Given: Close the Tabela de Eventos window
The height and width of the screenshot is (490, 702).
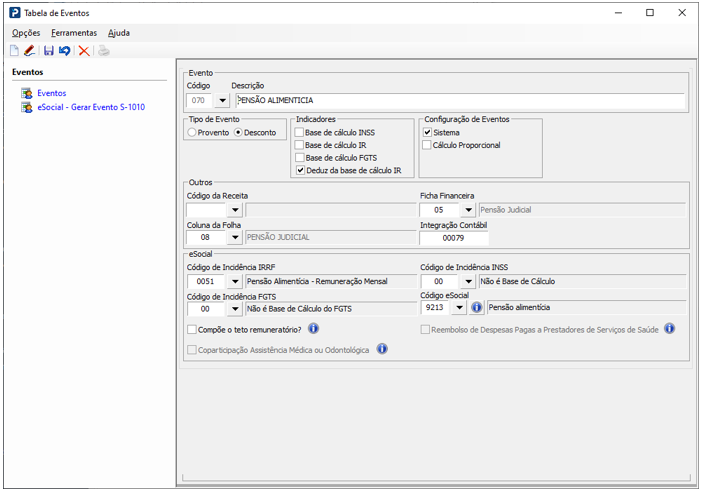Looking at the screenshot, I should click(x=682, y=13).
